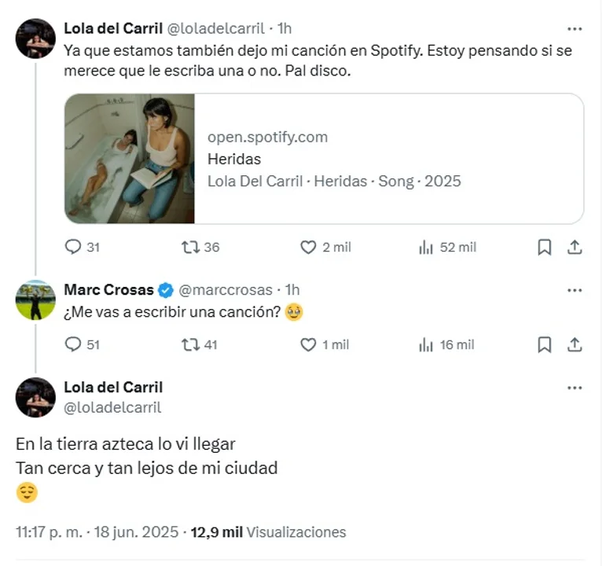Retweet Marc Crosas's question tweet
Viewport: 610px width, 566px height.
(x=187, y=344)
